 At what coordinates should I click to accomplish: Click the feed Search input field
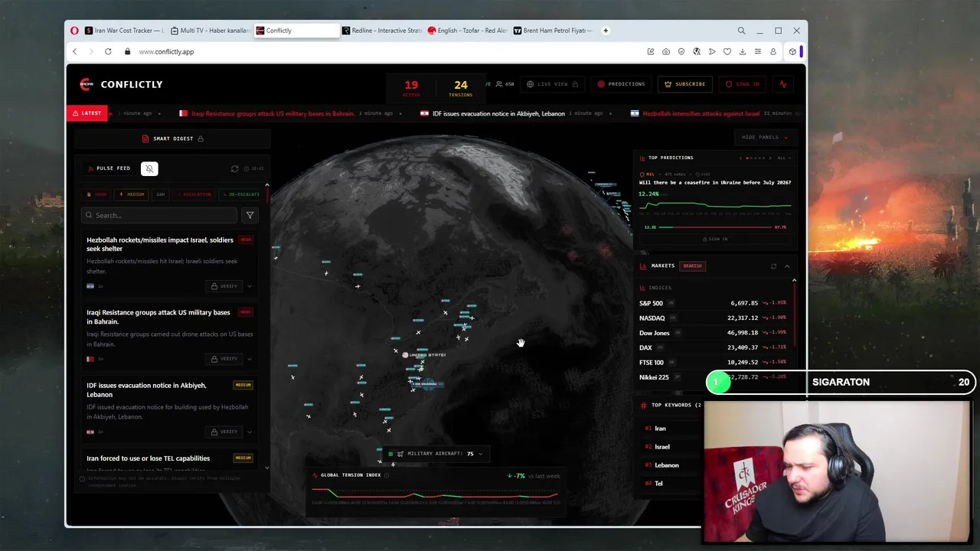click(159, 215)
